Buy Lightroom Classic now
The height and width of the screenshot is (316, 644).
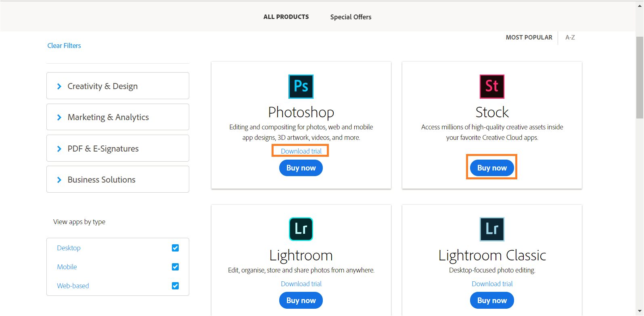(492, 301)
